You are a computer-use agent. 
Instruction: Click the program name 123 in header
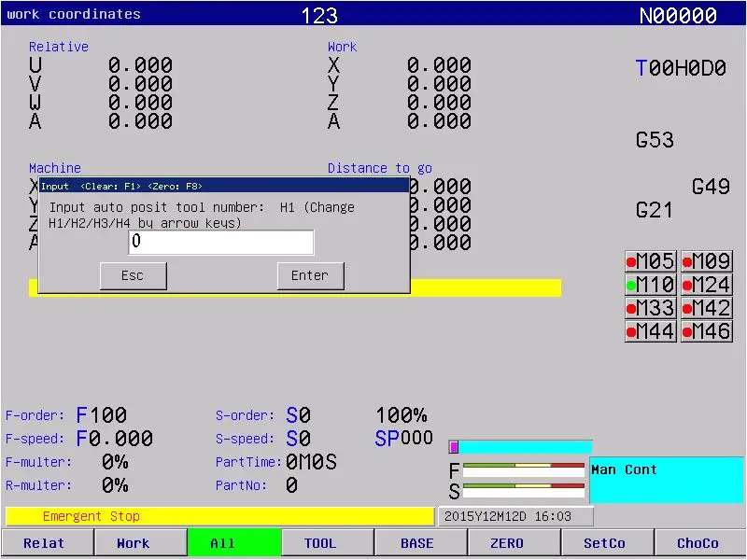pos(319,15)
